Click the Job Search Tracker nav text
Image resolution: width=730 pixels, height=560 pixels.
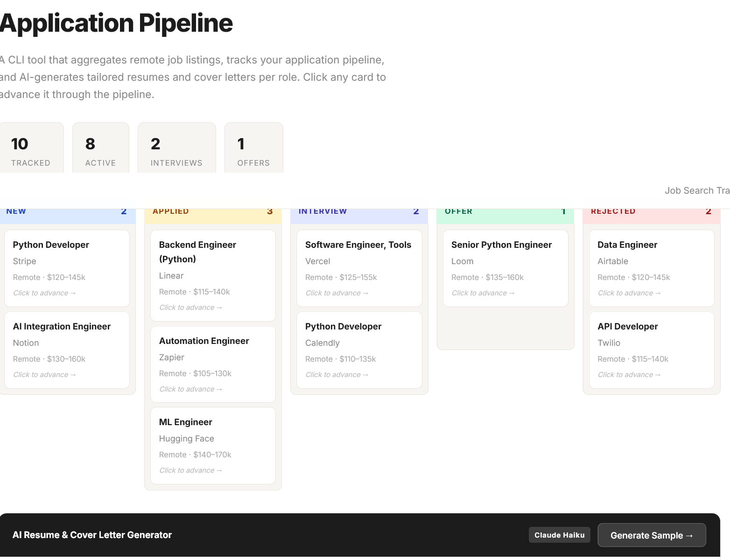click(x=695, y=190)
